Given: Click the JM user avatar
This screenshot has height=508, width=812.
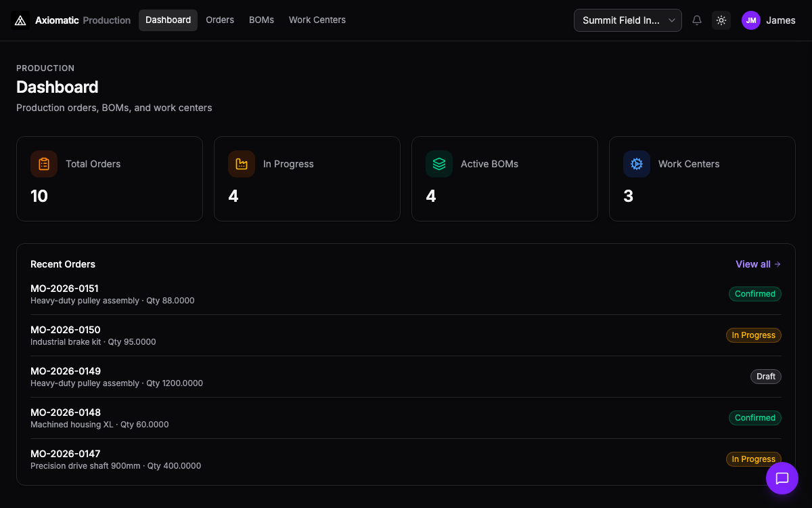Looking at the screenshot, I should click(x=751, y=20).
